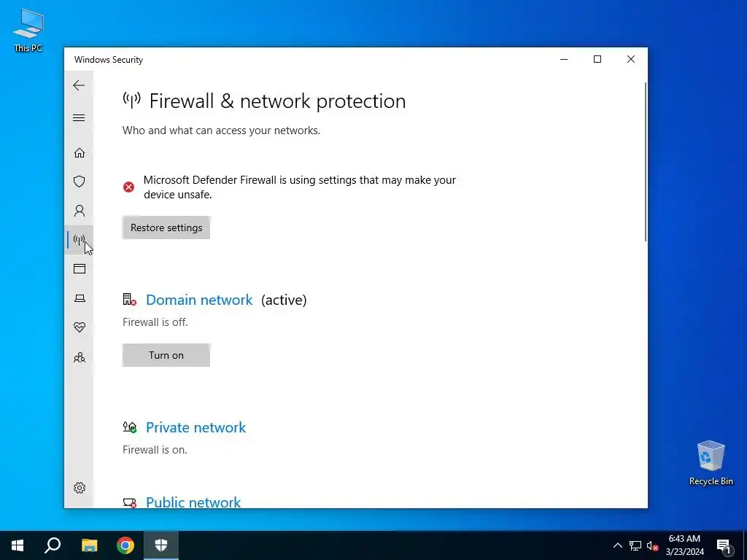Open Home in the sidebar
This screenshot has height=560, width=747.
coord(79,152)
